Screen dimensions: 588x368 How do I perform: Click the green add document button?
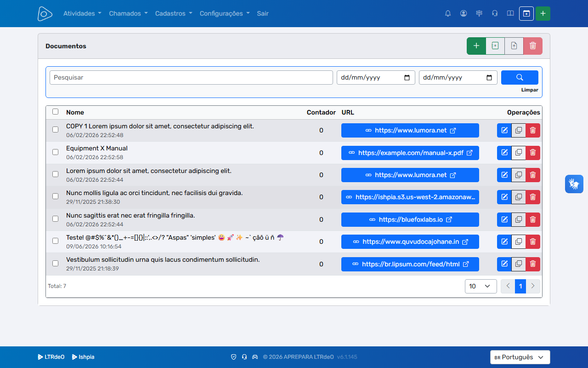pos(476,46)
